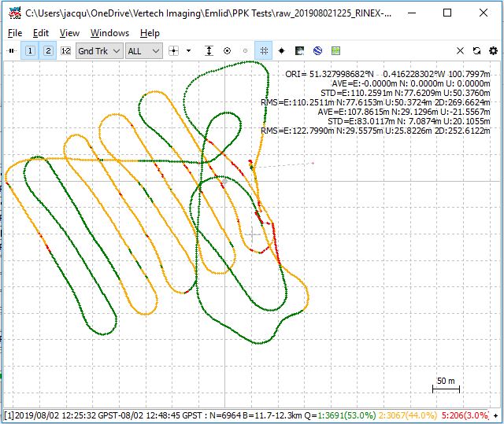Click the RMS=E:110.2511m statistics line

(x=376, y=102)
